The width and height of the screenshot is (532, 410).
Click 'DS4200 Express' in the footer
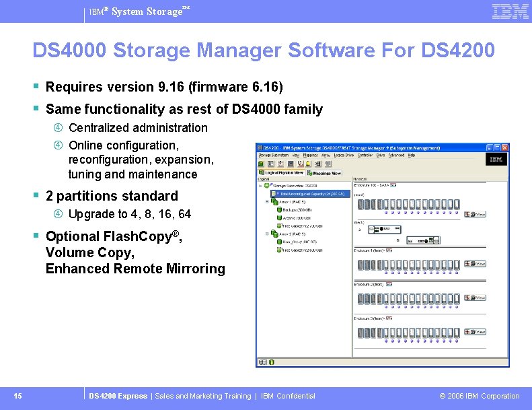118,396
